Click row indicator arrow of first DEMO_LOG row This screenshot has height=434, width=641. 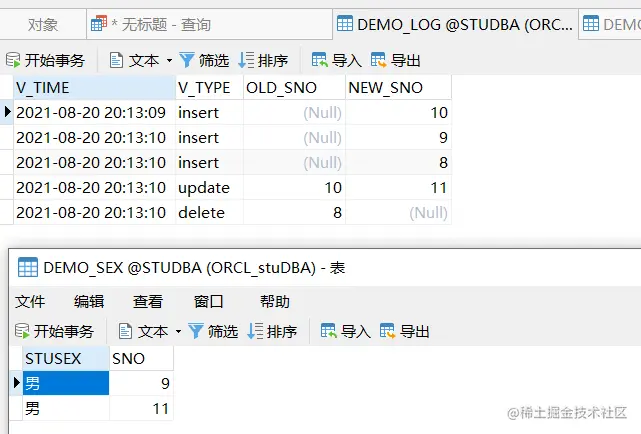point(7,112)
